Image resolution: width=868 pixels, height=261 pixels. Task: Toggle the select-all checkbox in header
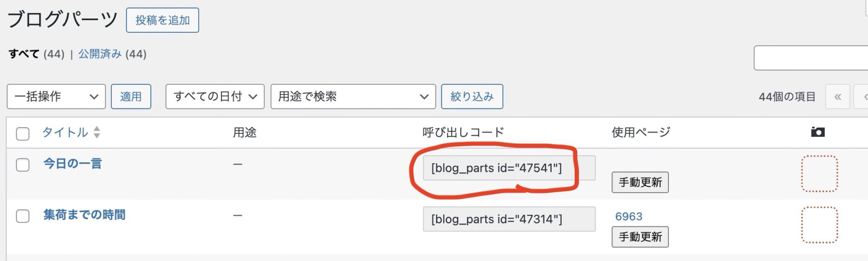tap(23, 133)
